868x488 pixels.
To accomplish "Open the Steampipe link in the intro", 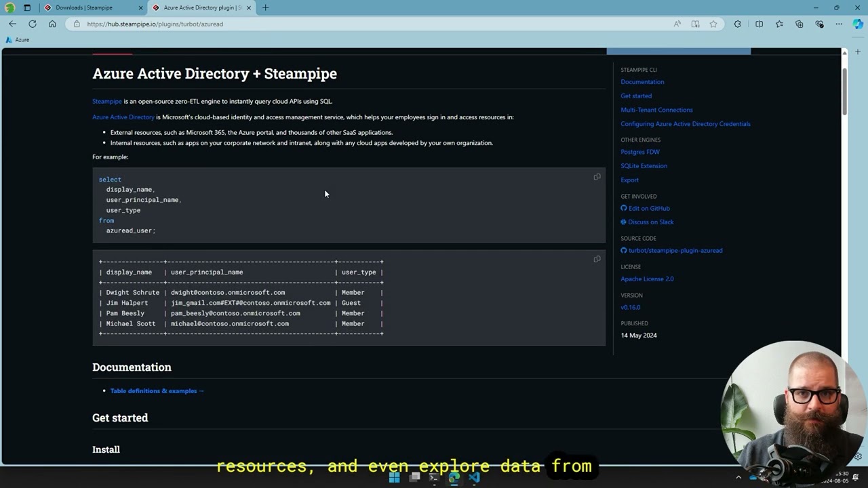I will point(107,101).
